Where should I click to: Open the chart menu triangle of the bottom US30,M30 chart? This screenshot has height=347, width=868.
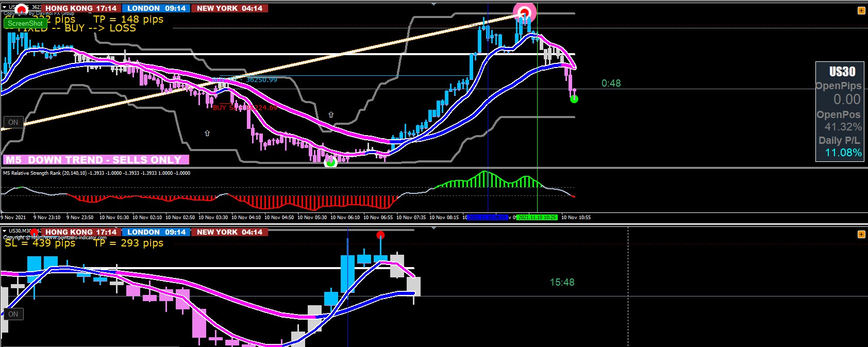5,231
